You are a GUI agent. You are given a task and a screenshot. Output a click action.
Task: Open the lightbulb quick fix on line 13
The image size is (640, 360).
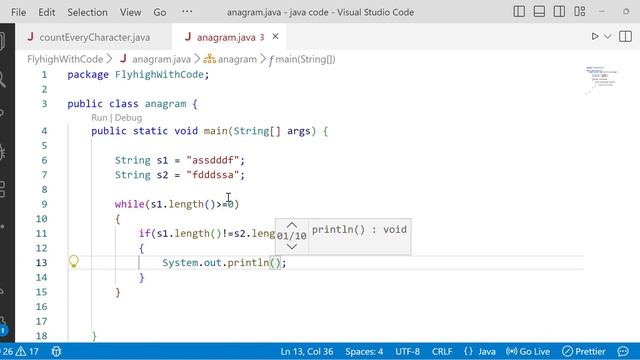click(73, 261)
